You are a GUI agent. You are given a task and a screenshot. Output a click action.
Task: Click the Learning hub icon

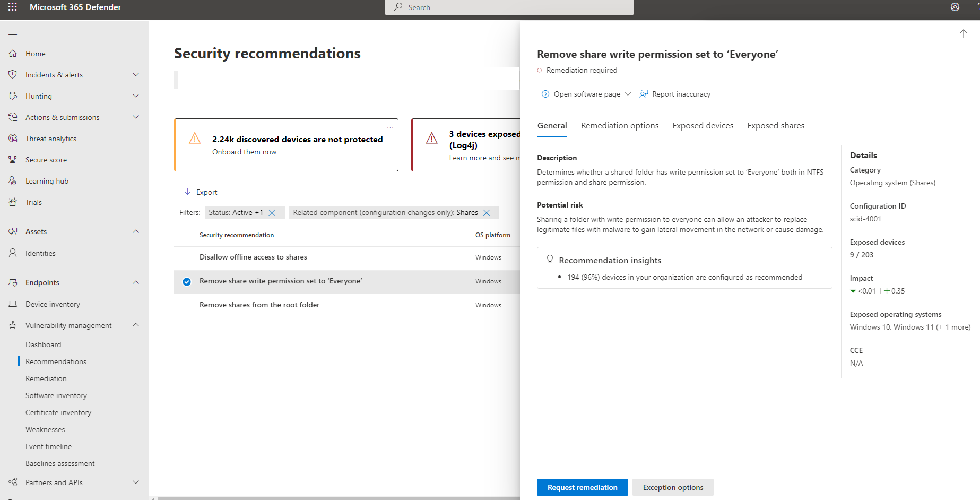pyautogui.click(x=13, y=181)
